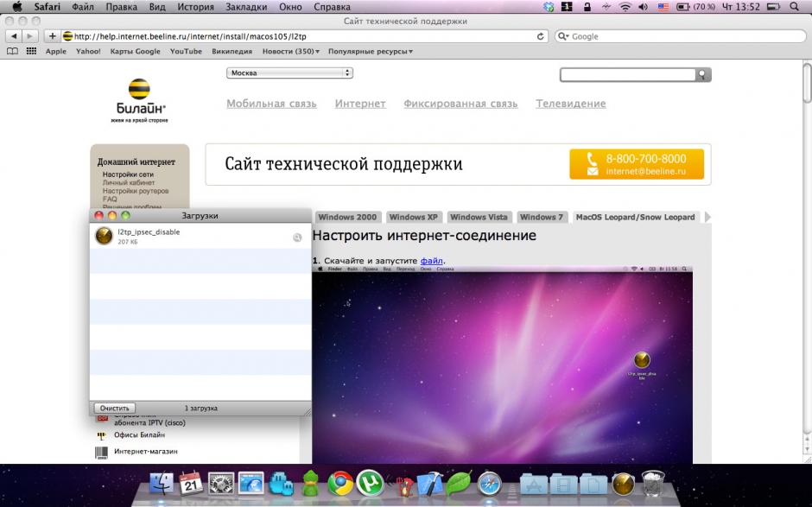Open Applications folder stack in Dock
This screenshot has width=812, height=507.
click(x=534, y=484)
